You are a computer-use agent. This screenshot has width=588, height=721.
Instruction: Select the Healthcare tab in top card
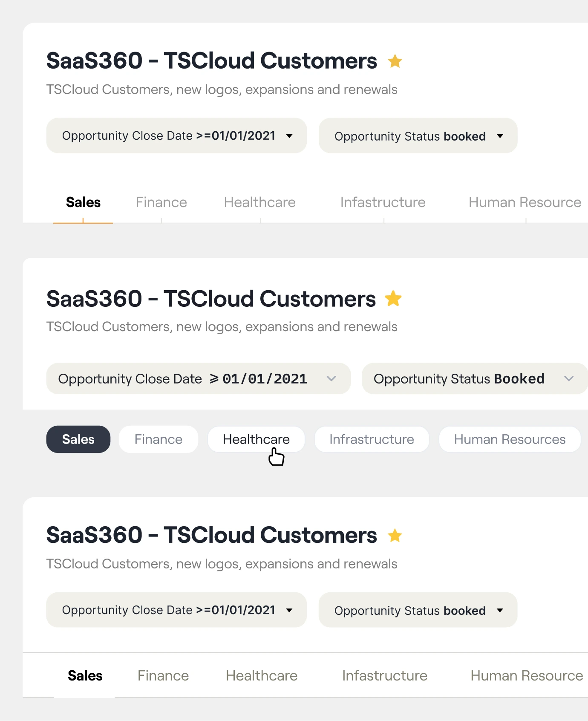pyautogui.click(x=259, y=202)
